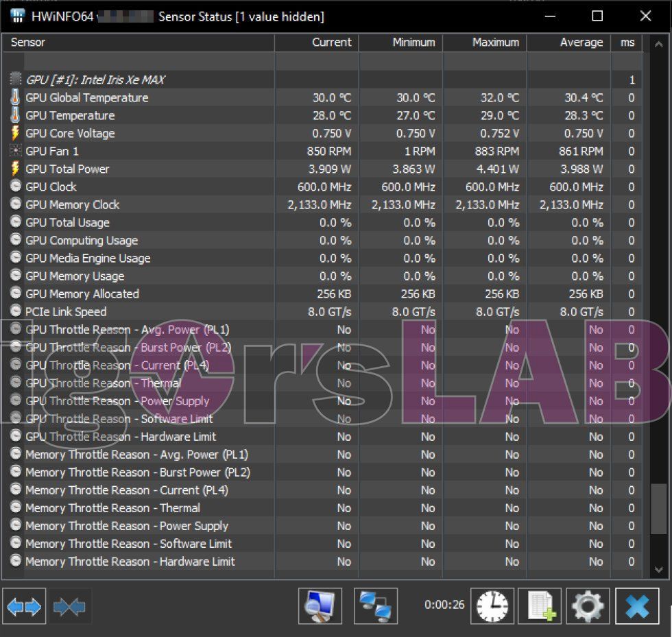Click the 850 RPM current fan value
Image resolution: width=672 pixels, height=637 pixels.
[328, 152]
